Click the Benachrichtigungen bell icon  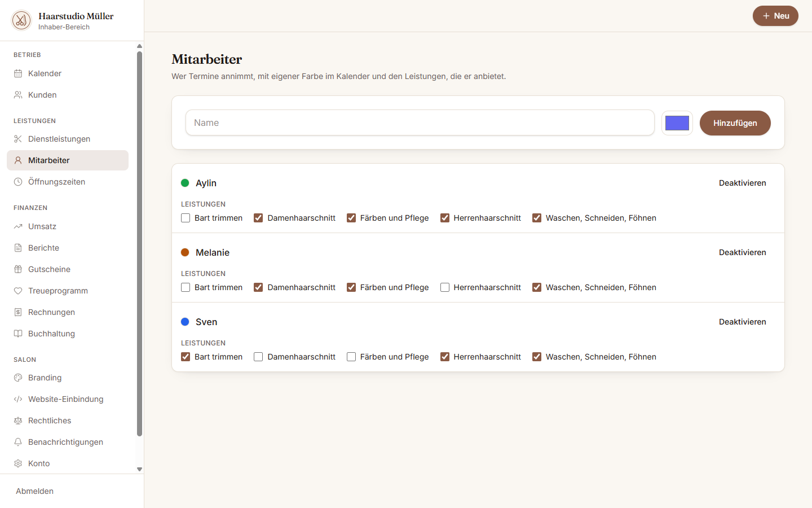pos(18,442)
